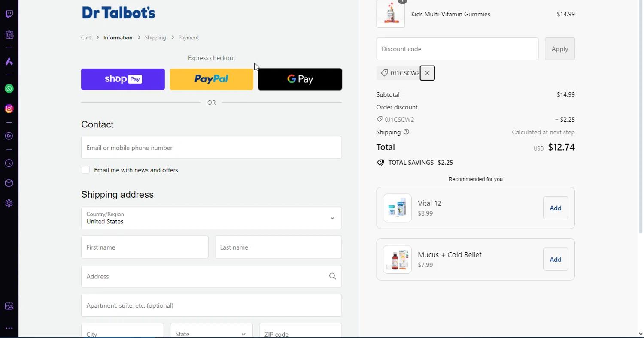This screenshot has height=338, width=644.
Task: Click the Kids Multi-Vitamin Gummies thumbnail
Action: point(391,14)
